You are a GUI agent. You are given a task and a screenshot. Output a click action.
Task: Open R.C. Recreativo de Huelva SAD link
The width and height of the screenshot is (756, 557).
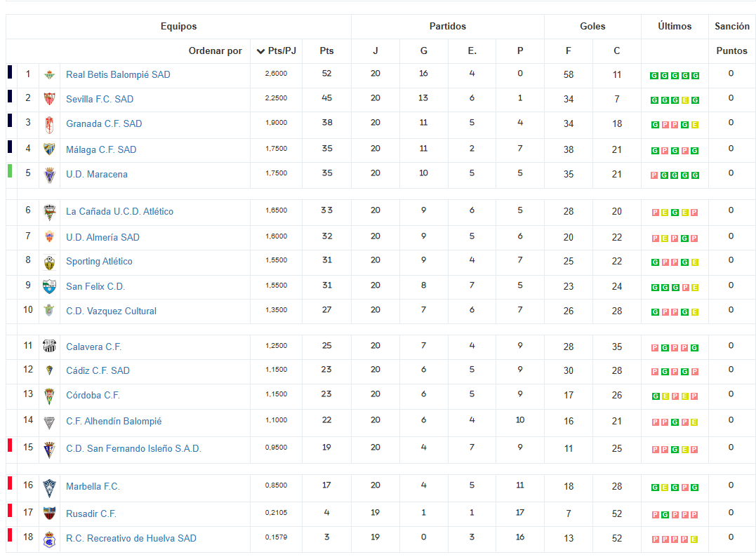tap(131, 539)
